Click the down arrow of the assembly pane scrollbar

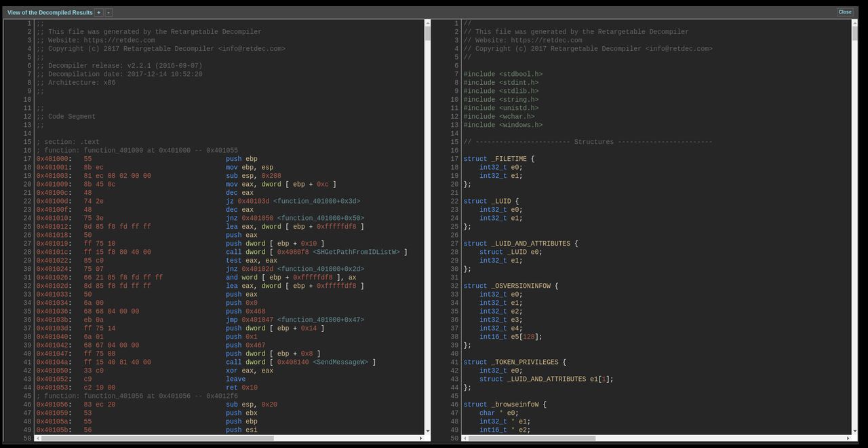click(427, 431)
